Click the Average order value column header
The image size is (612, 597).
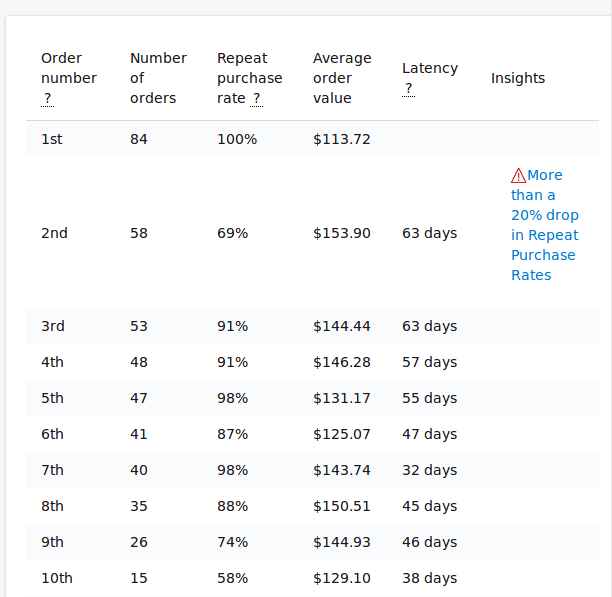[342, 78]
